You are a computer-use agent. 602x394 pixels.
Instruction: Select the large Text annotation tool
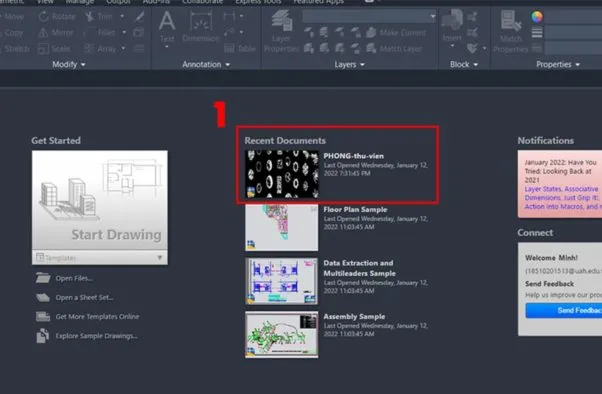[x=167, y=26]
